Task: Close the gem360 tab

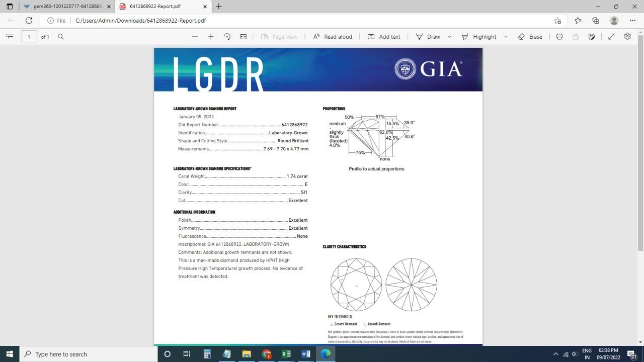Action: coord(109,7)
